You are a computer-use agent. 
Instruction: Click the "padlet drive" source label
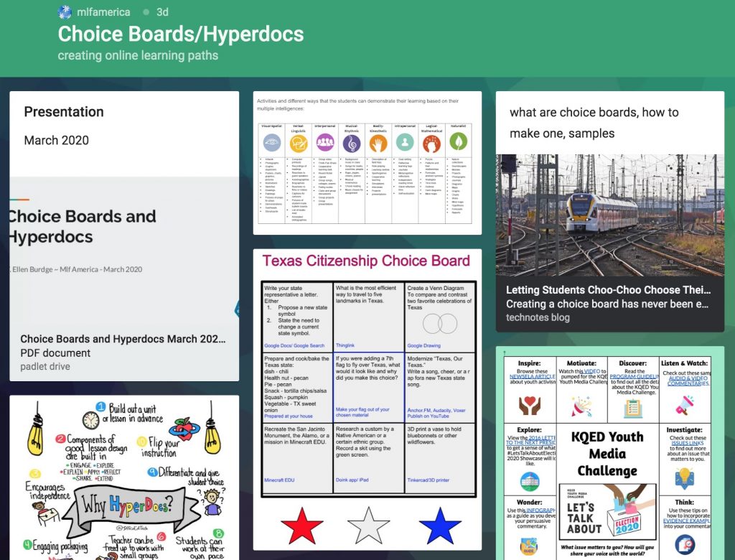click(45, 366)
